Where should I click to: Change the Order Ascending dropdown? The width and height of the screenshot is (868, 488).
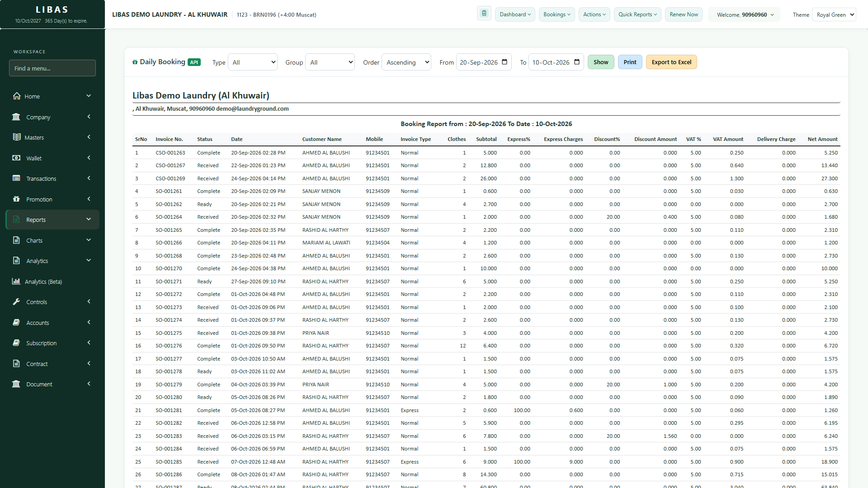(406, 62)
